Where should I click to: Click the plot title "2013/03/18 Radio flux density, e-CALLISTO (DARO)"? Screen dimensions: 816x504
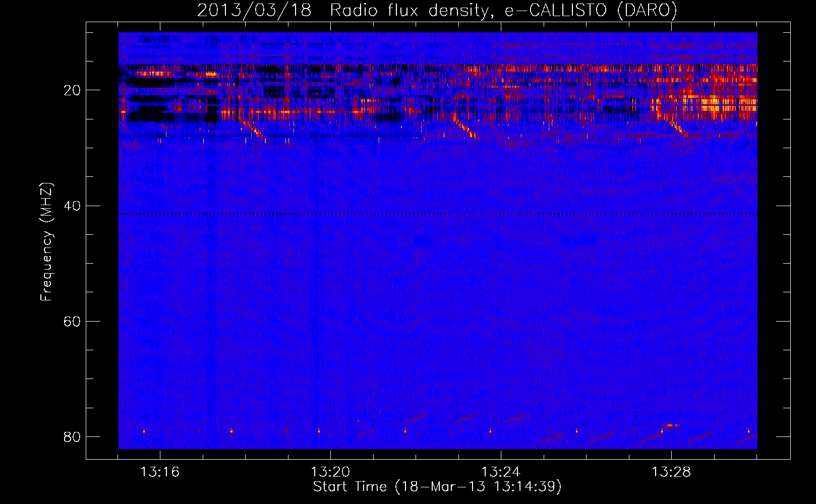(x=437, y=10)
